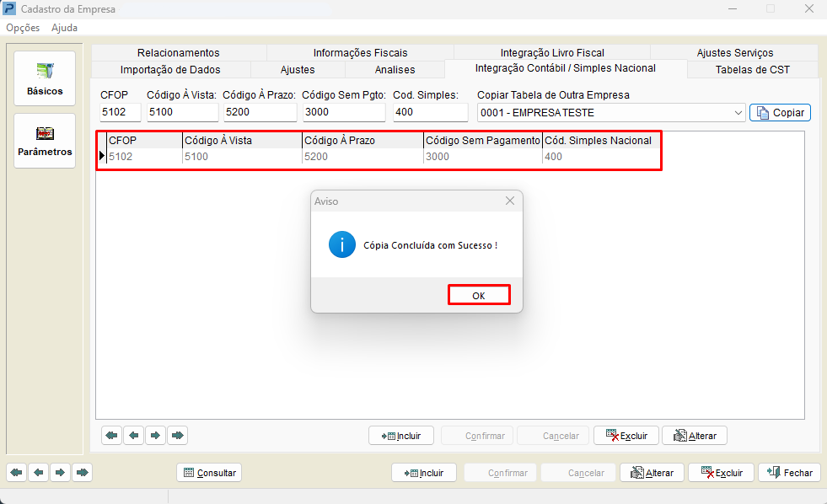The height and width of the screenshot is (504, 827).
Task: Click the Código À Prazo column header
Action: tap(362, 140)
